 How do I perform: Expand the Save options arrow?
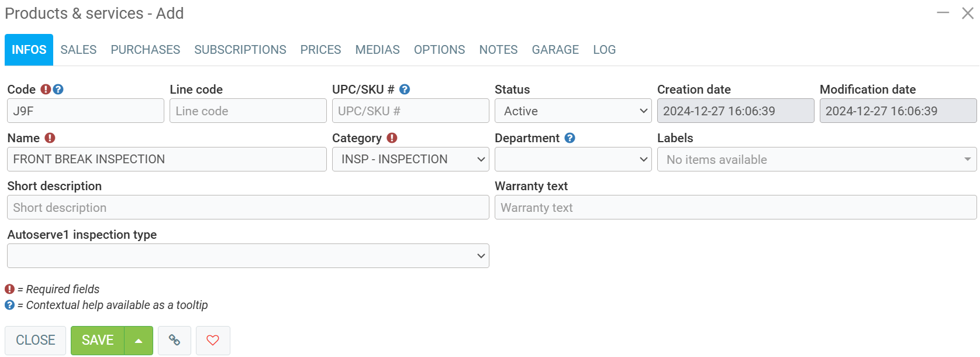pos(139,341)
